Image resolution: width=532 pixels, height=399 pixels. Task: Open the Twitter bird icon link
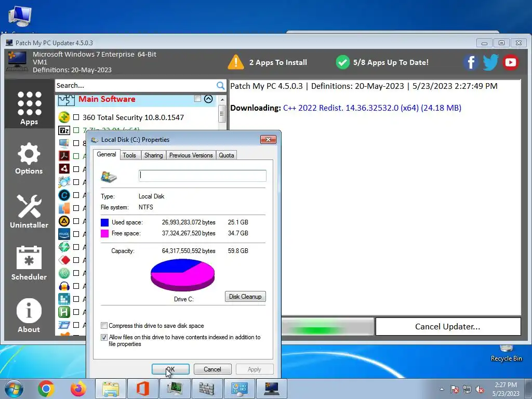pyautogui.click(x=490, y=62)
